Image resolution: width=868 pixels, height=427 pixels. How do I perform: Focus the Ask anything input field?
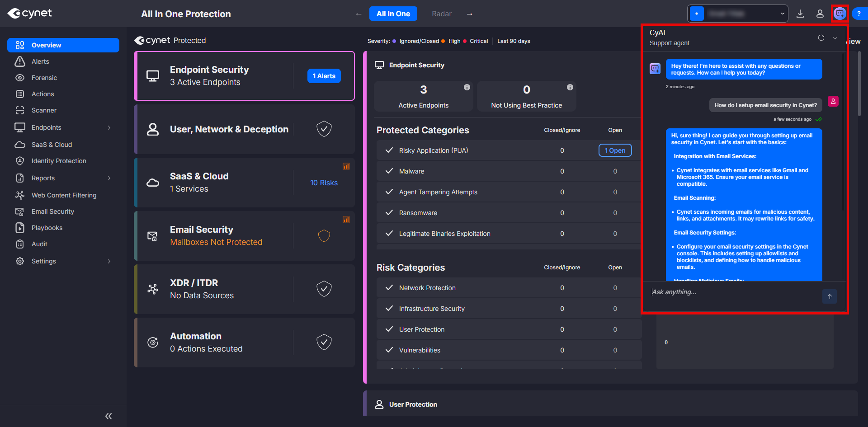coord(732,292)
